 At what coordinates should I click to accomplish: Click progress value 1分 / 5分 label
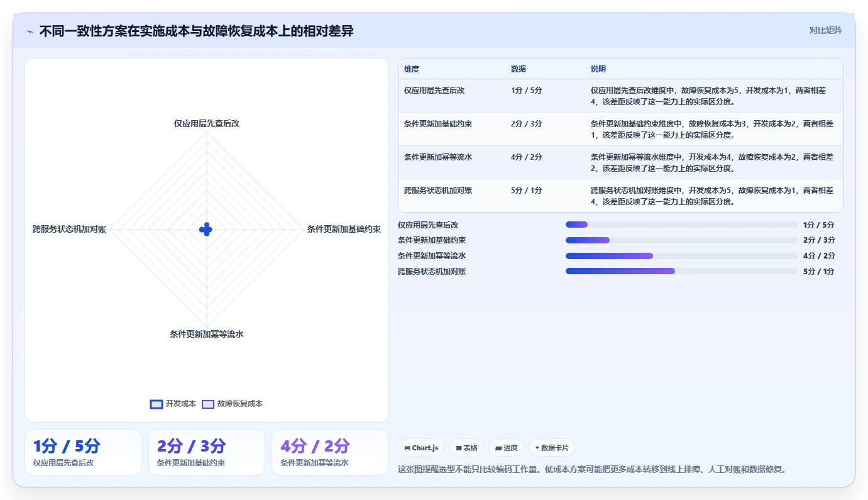click(818, 225)
